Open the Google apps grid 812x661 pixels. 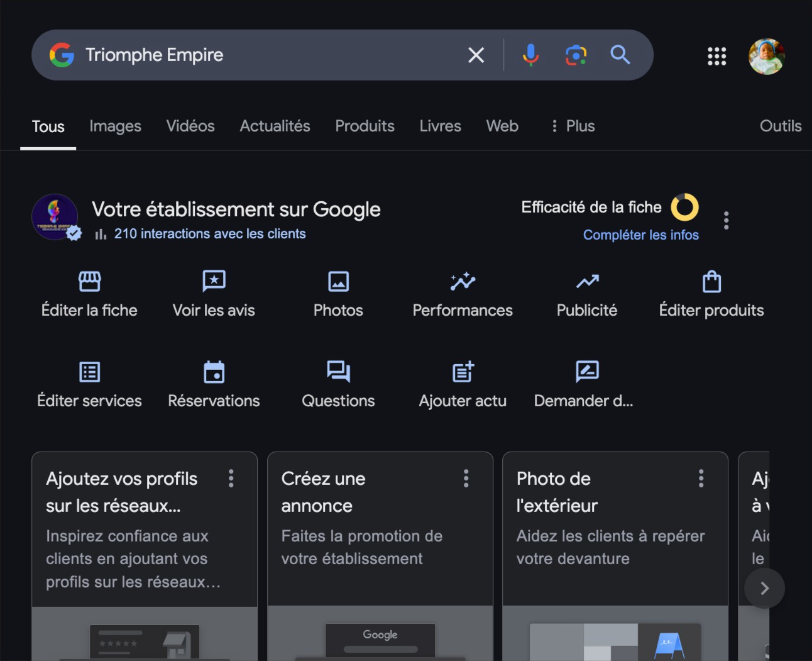pyautogui.click(x=716, y=57)
